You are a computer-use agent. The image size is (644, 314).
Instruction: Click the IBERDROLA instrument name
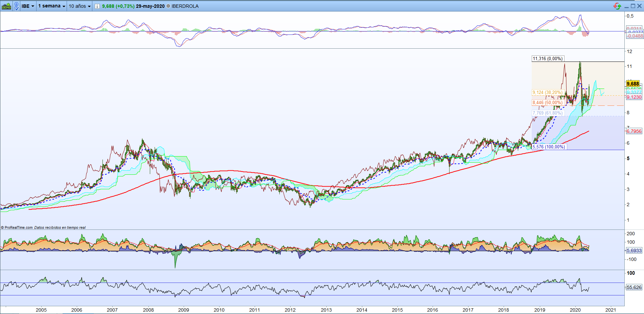[x=185, y=6]
